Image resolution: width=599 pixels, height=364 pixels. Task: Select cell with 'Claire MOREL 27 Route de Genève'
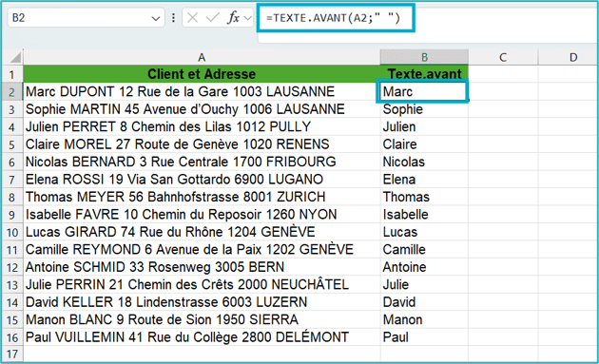coord(202,144)
